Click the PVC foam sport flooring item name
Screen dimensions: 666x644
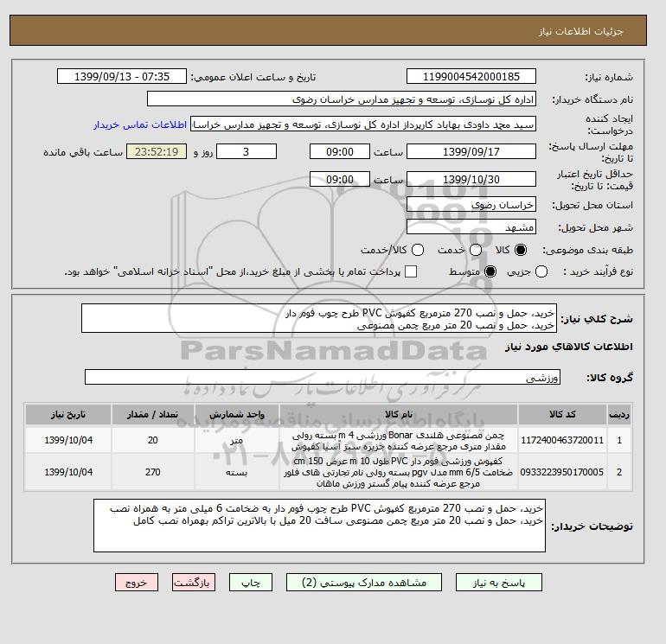399,472
